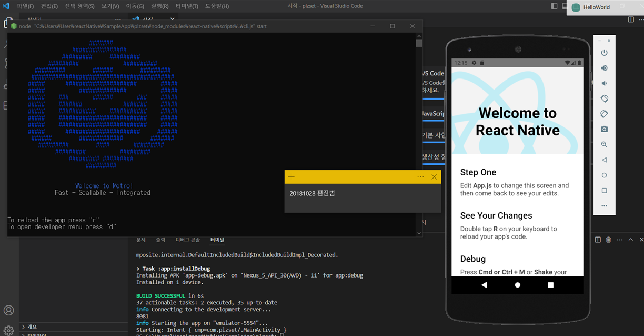Click '> Task :app:installDebug' terminal line
644x336 pixels.
[x=173, y=269]
